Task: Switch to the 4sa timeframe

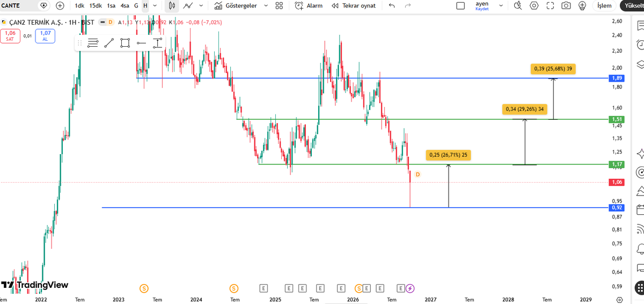Action: (x=125, y=5)
